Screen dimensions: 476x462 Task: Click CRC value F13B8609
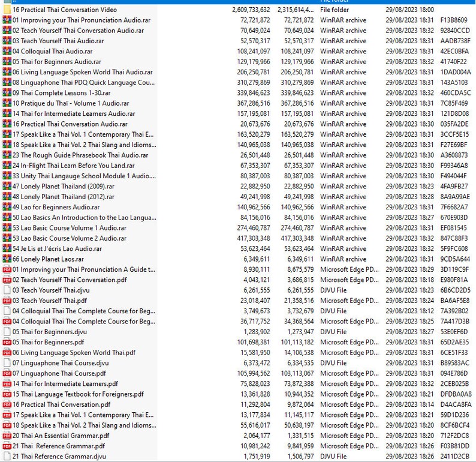coord(454,20)
